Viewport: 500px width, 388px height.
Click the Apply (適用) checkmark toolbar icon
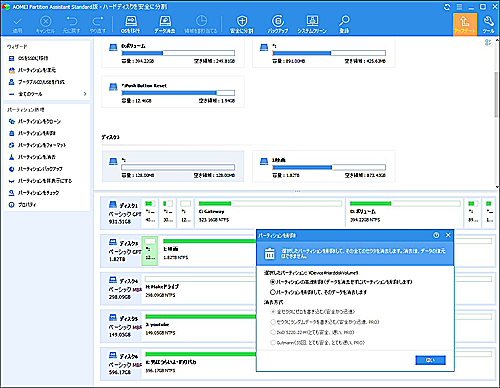17,21
